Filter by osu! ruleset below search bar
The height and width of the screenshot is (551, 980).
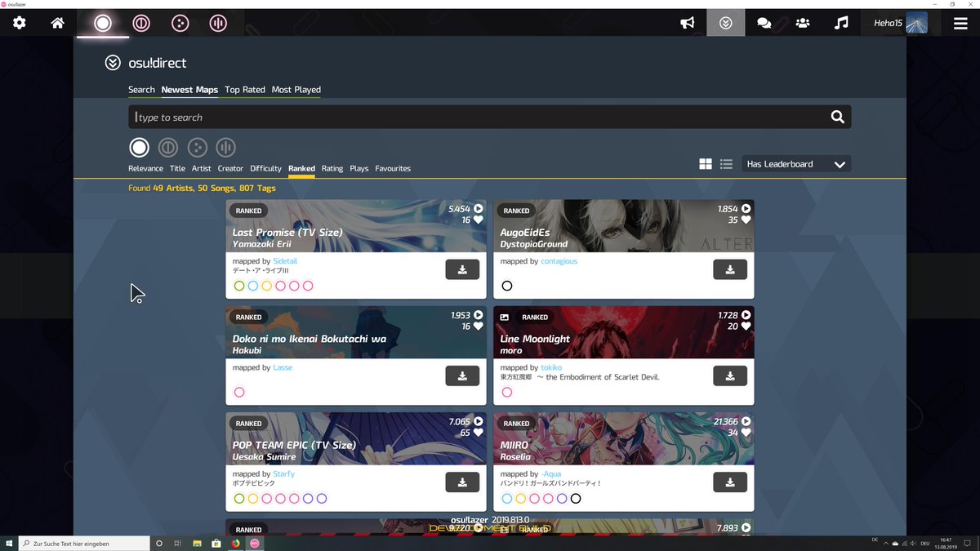140,148
